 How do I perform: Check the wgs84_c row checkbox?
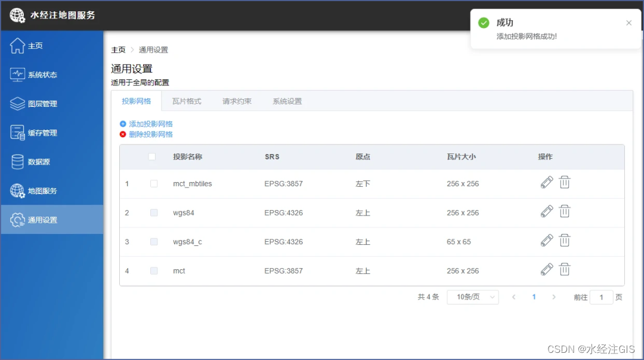coord(154,242)
